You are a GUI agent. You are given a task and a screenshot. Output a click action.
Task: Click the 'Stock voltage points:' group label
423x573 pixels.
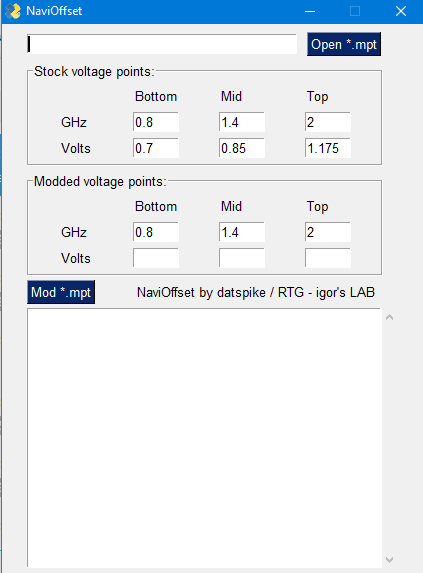click(94, 72)
